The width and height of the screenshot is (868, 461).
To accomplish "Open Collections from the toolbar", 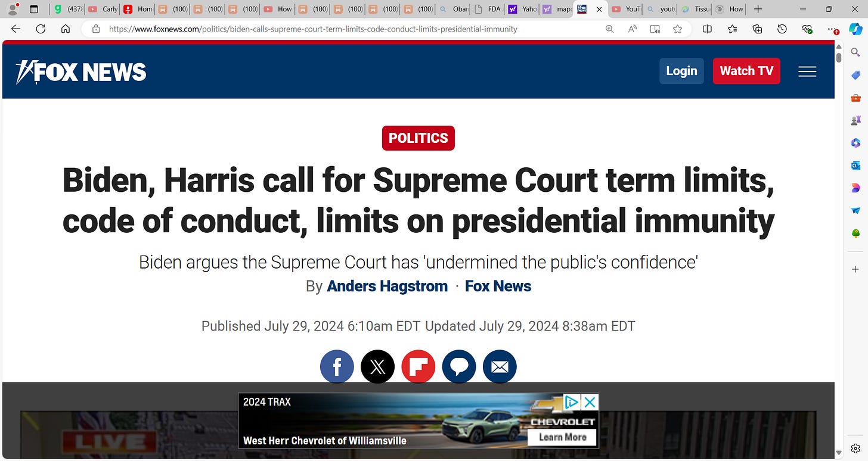I will 757,29.
